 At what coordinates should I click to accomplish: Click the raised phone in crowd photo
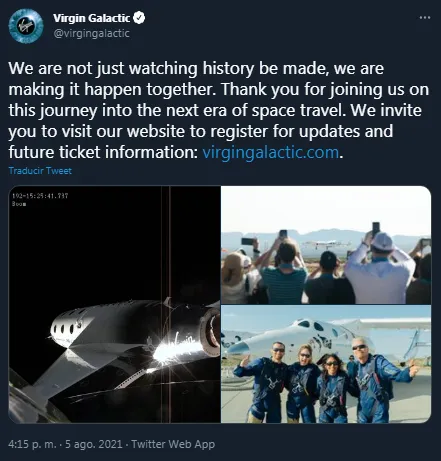click(x=376, y=229)
